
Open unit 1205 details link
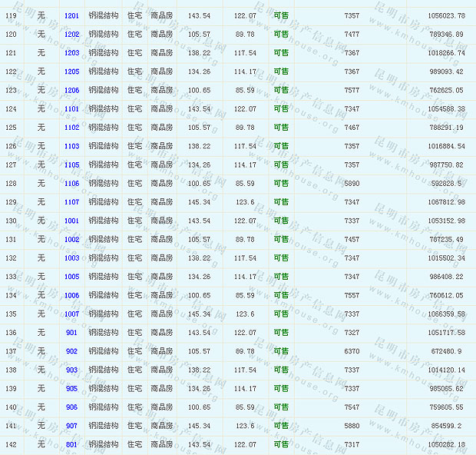pos(71,71)
